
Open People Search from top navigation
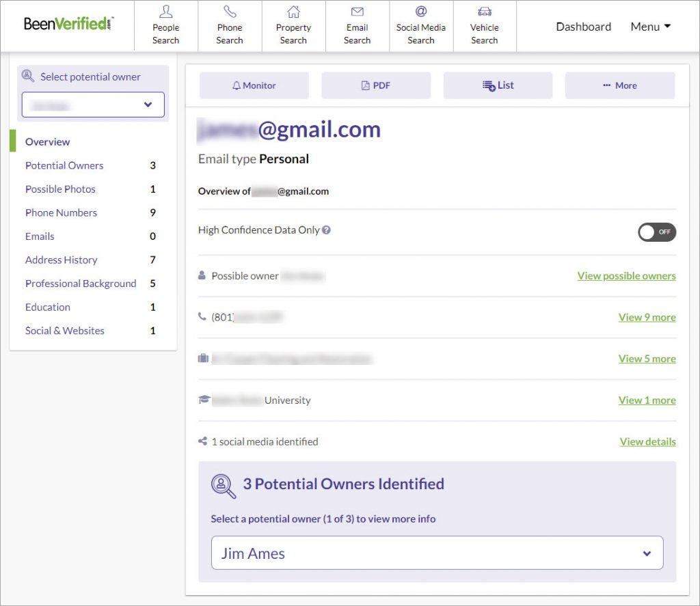click(165, 26)
